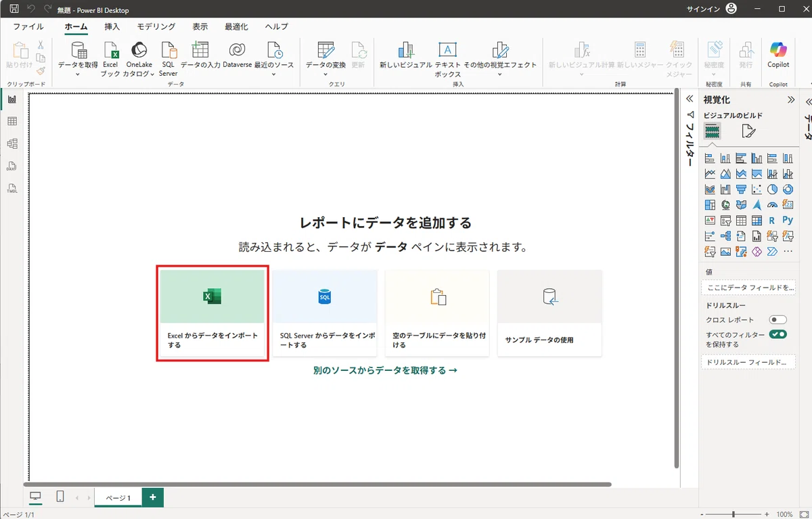This screenshot has width=812, height=519.
Task: Open the ファイル menu
Action: (28, 26)
